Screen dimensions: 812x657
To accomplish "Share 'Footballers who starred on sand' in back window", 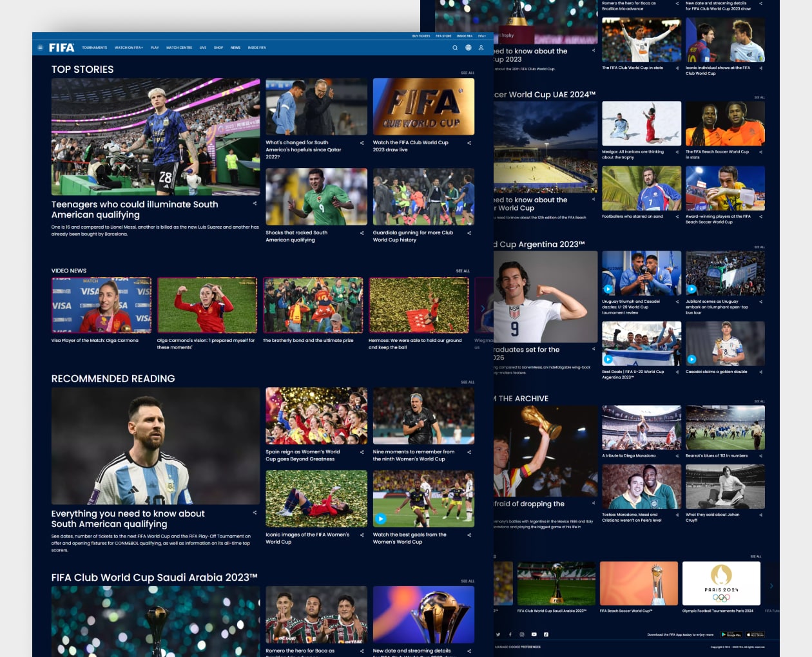I will click(x=677, y=217).
